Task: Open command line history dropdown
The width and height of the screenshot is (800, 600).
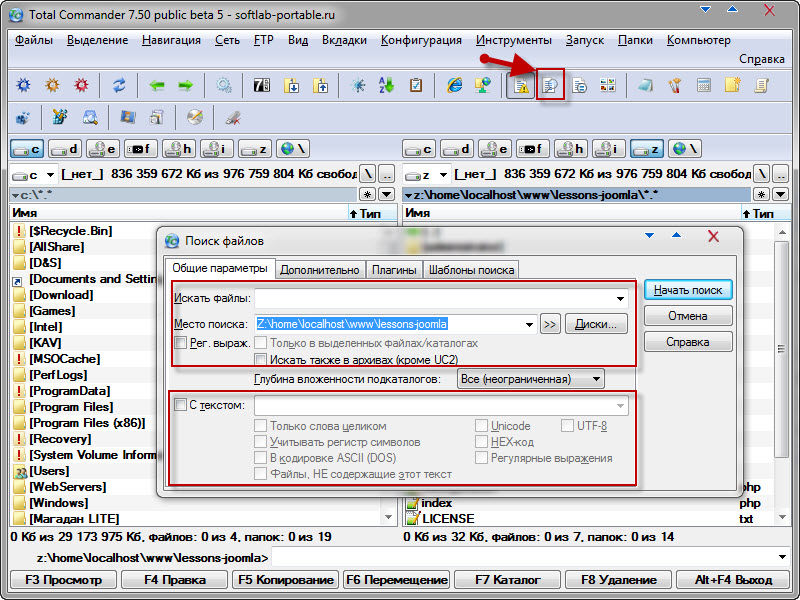Action: coord(783,557)
